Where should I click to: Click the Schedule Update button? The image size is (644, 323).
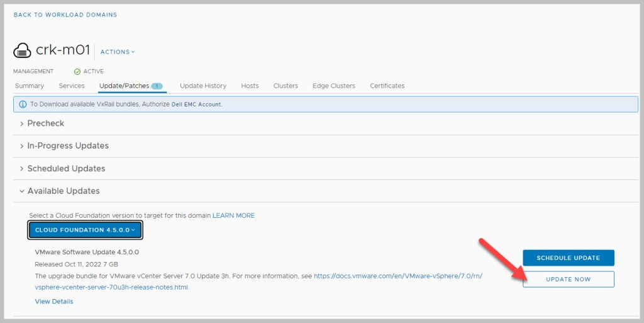pos(568,258)
